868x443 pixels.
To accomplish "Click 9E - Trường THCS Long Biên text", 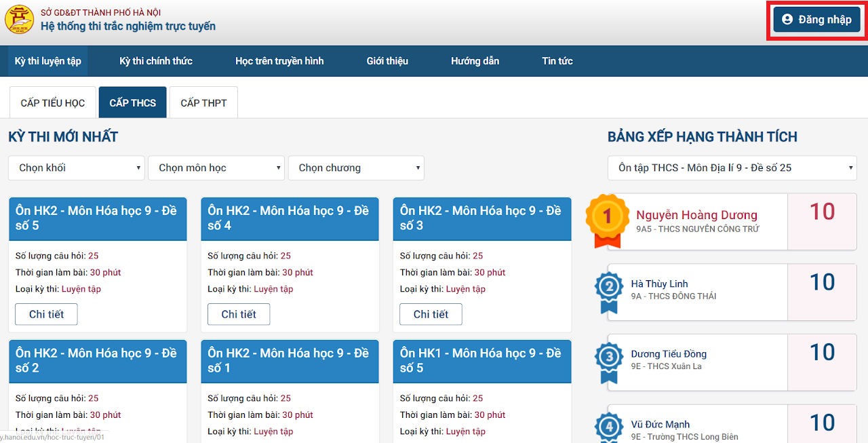I will point(684,437).
